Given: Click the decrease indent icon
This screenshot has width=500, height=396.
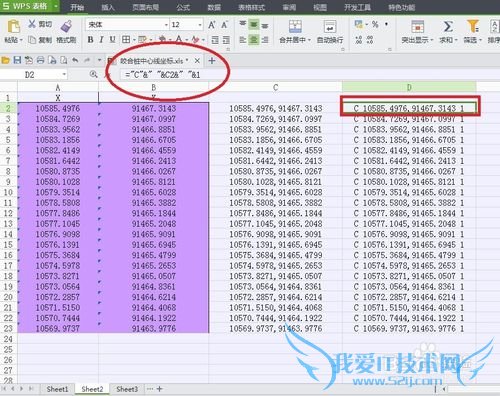Looking at the screenshot, I should click(215, 40).
